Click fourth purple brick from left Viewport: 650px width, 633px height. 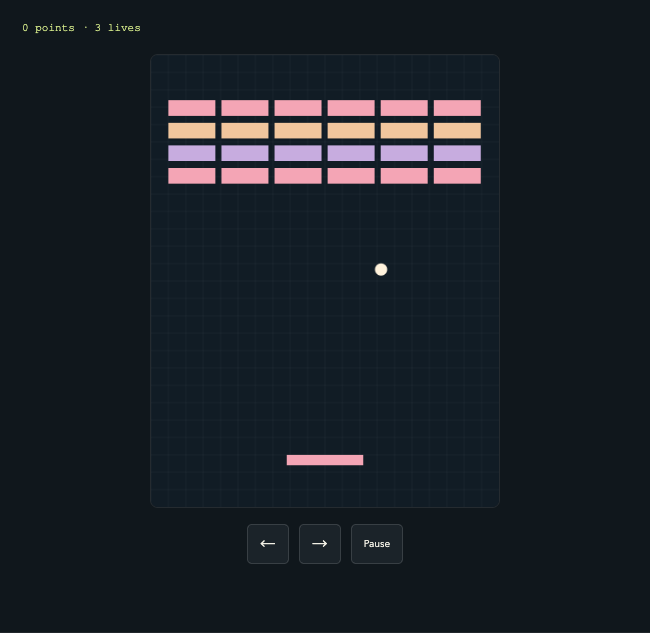coord(351,153)
